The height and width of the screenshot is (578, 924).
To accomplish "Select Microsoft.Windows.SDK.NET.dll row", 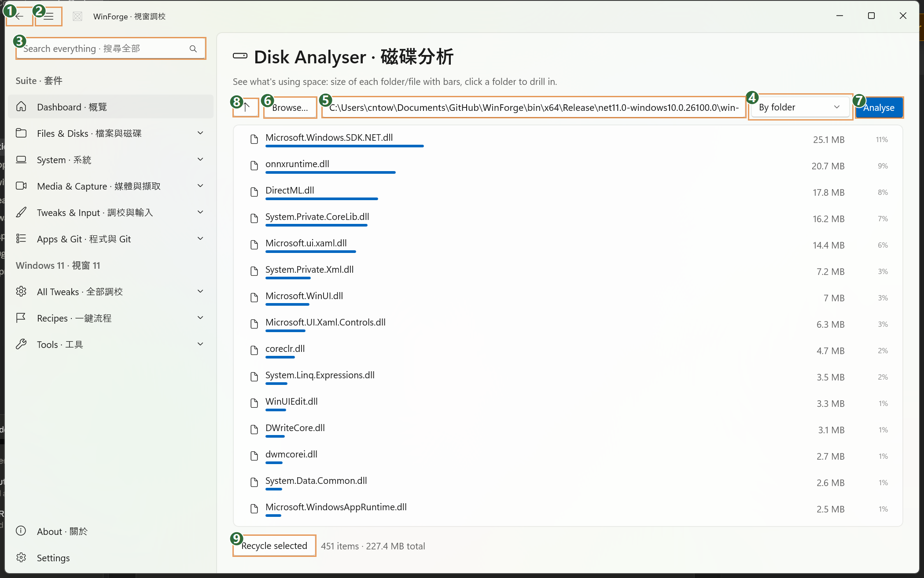I will (x=568, y=139).
